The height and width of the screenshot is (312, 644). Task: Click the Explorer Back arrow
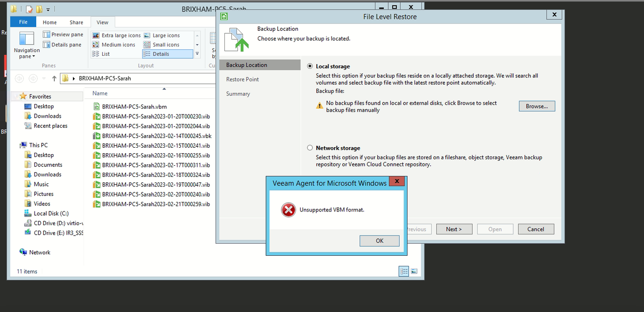20,78
